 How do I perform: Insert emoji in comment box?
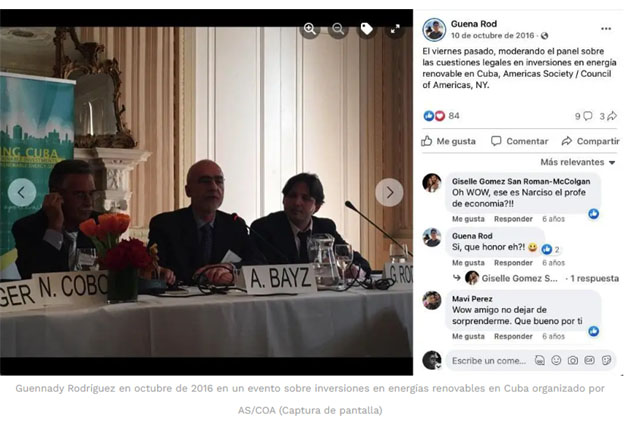[556, 360]
